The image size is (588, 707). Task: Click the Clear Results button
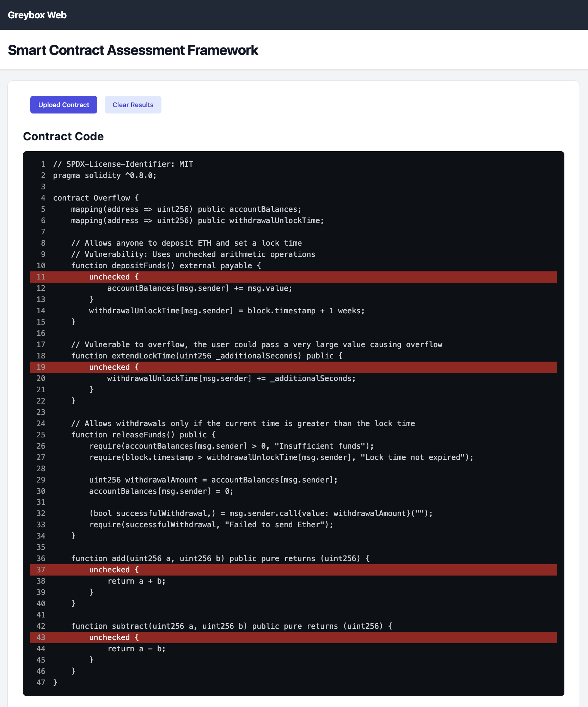tap(133, 105)
